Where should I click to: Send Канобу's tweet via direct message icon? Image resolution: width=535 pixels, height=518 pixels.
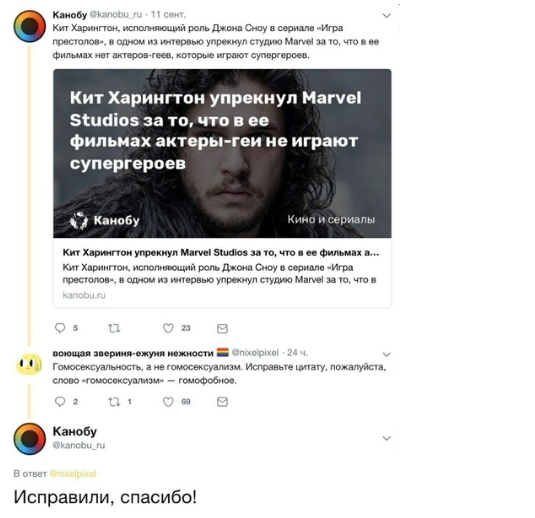[222, 328]
